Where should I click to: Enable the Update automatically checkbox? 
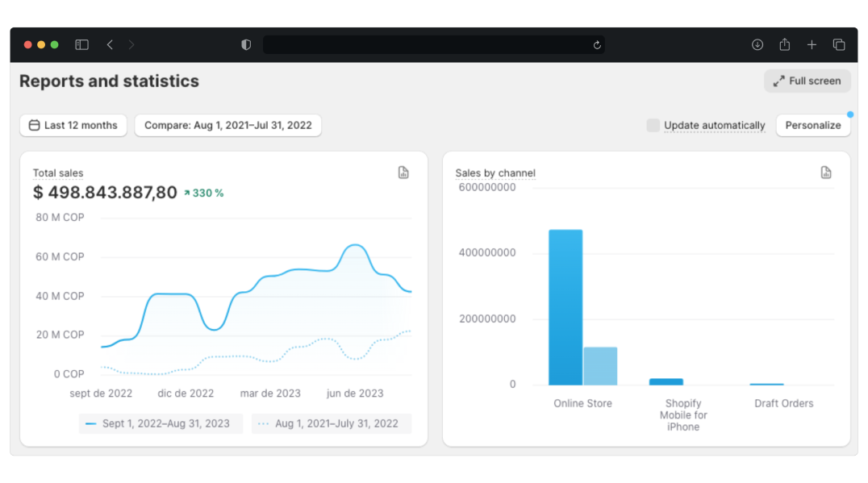pos(653,125)
